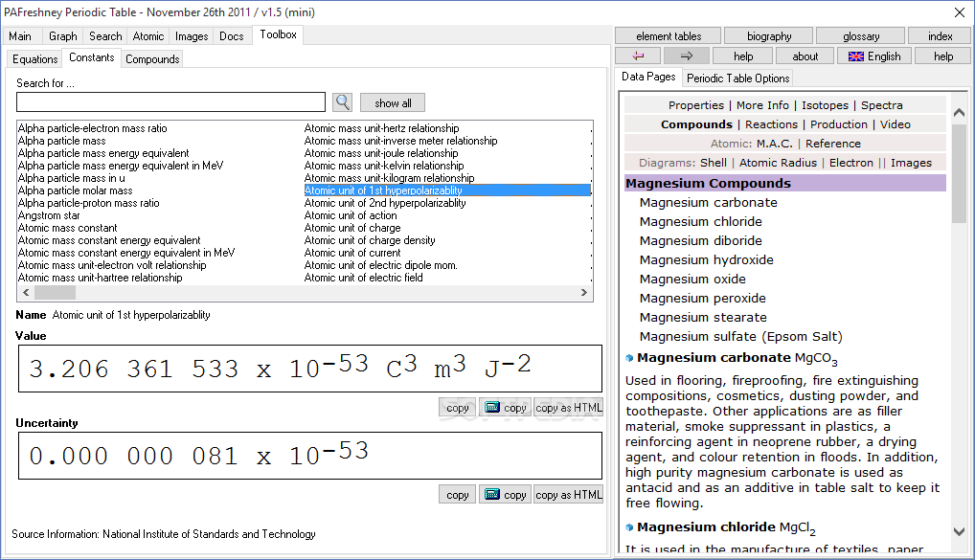Image resolution: width=975 pixels, height=560 pixels.
Task: Open the Isotopes link
Action: click(x=825, y=105)
